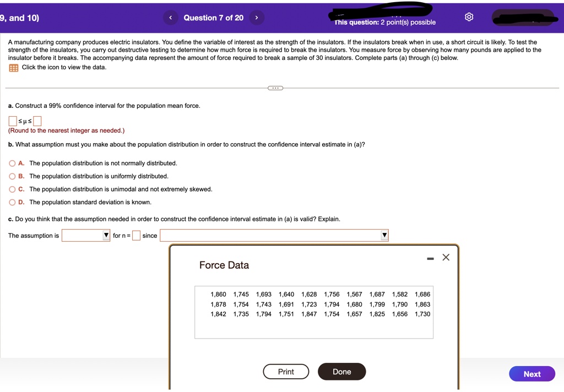
Task: Select answer choice D about known standard deviation
Action: coord(12,202)
